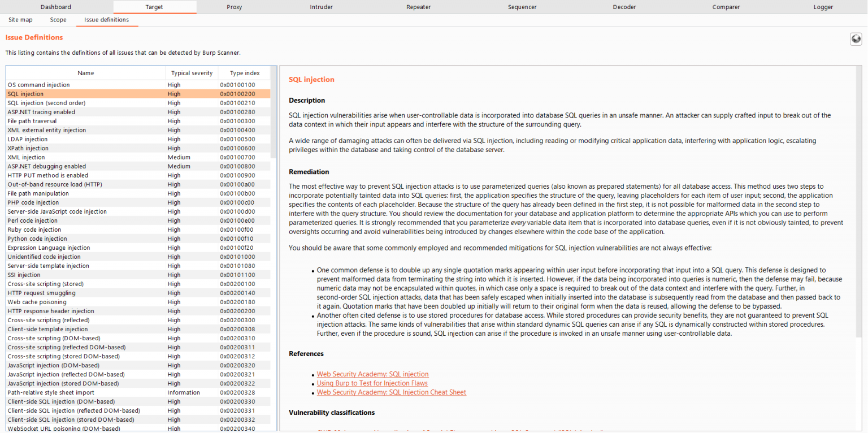Image resolution: width=868 pixels, height=433 pixels.
Task: Open the Web Security Academy: SQL injection link
Action: (x=372, y=374)
